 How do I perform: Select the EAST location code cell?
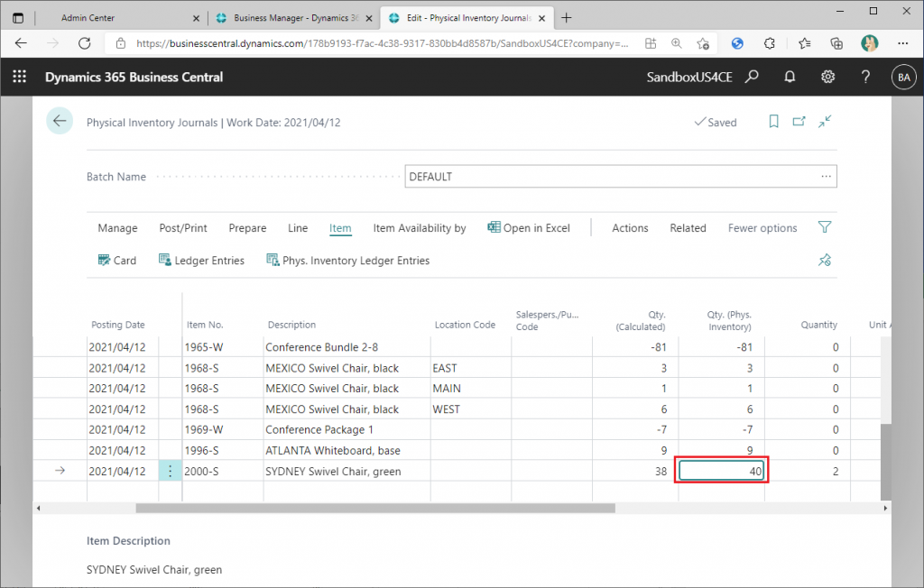(471, 368)
